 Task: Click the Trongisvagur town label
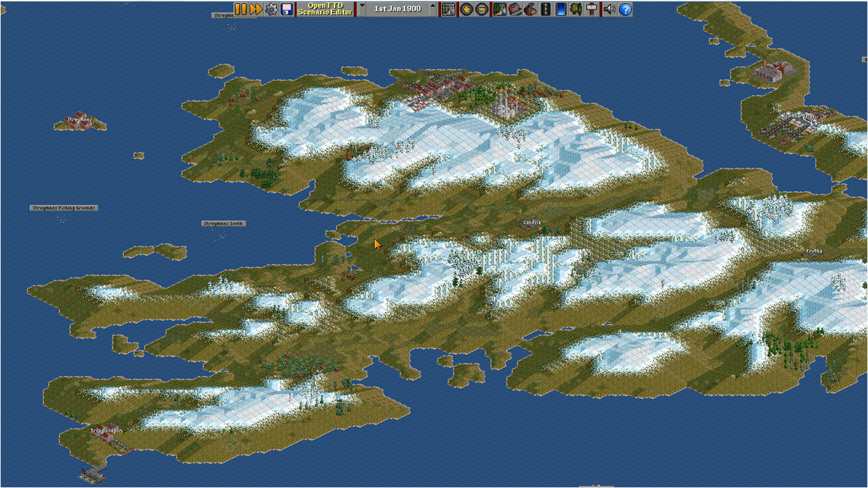tap(105, 430)
